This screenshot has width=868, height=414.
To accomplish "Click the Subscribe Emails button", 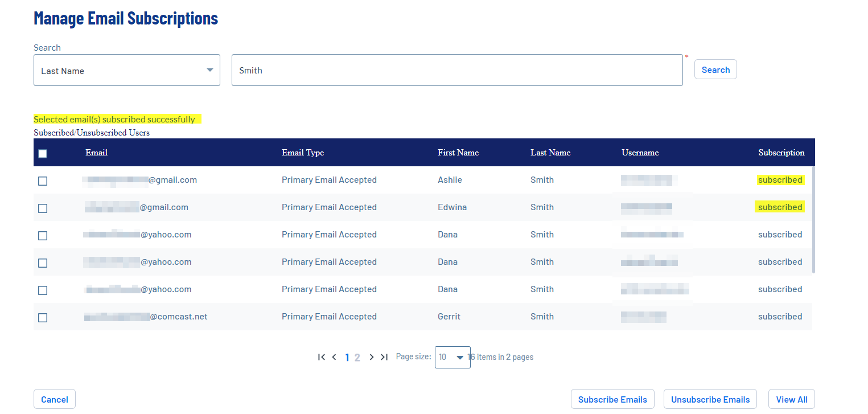I will [612, 399].
